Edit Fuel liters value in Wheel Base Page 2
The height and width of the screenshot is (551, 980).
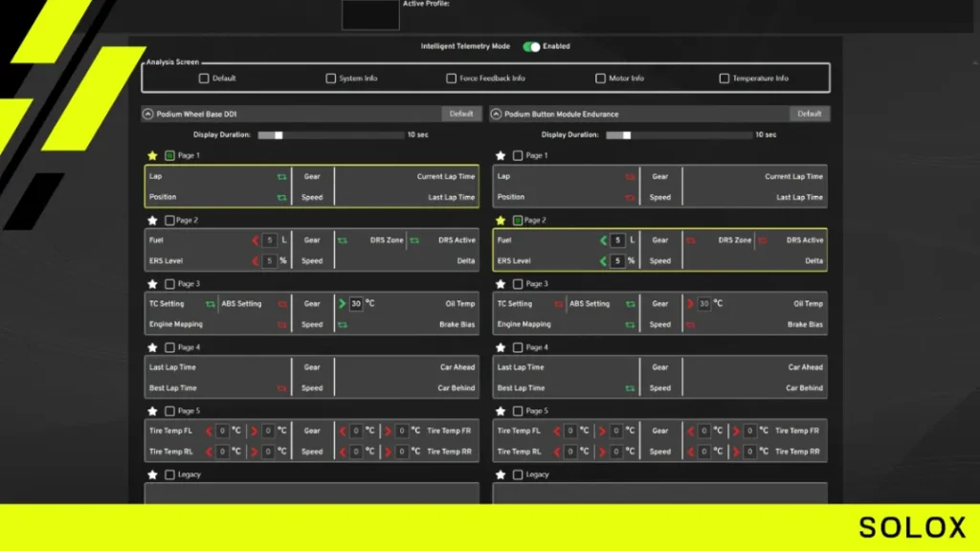[x=269, y=240]
